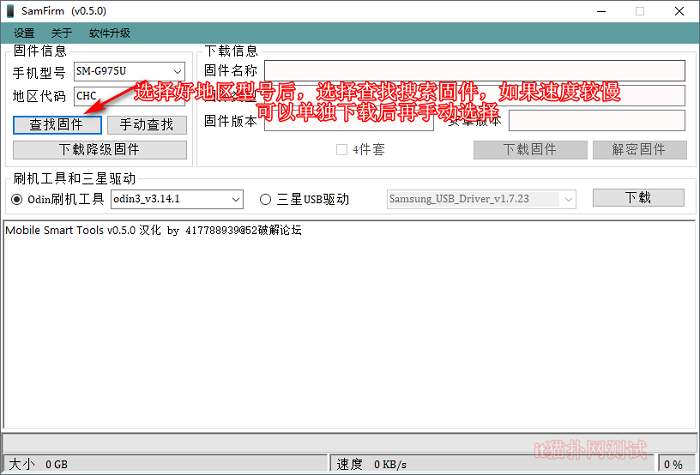
Task: Click the 大小 0 GB status entry
Action: click(x=38, y=464)
